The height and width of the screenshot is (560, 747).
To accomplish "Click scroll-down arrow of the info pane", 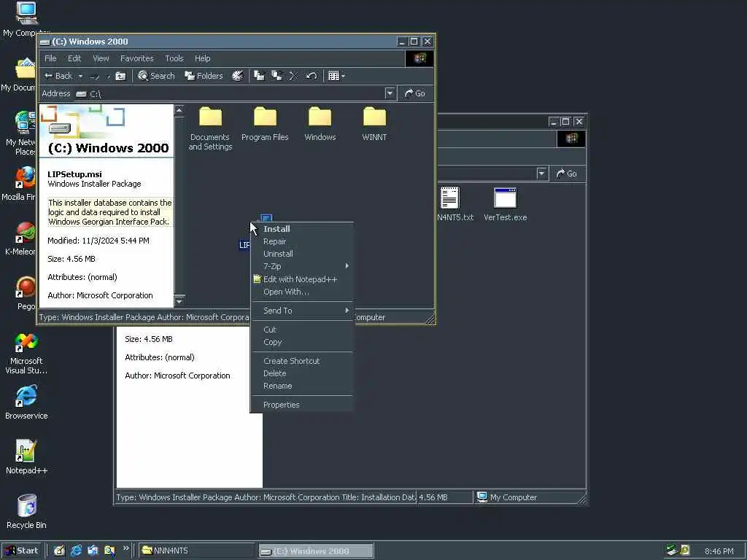I will pyautogui.click(x=179, y=301).
